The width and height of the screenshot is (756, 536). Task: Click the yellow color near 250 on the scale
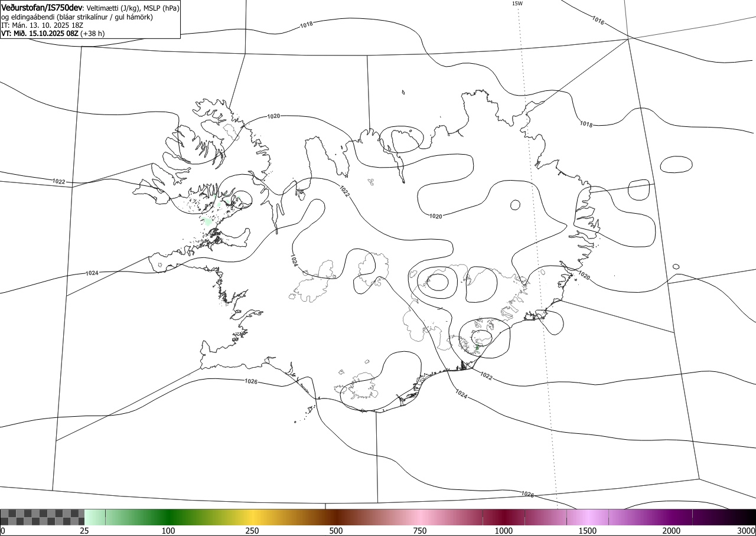[x=252, y=517]
